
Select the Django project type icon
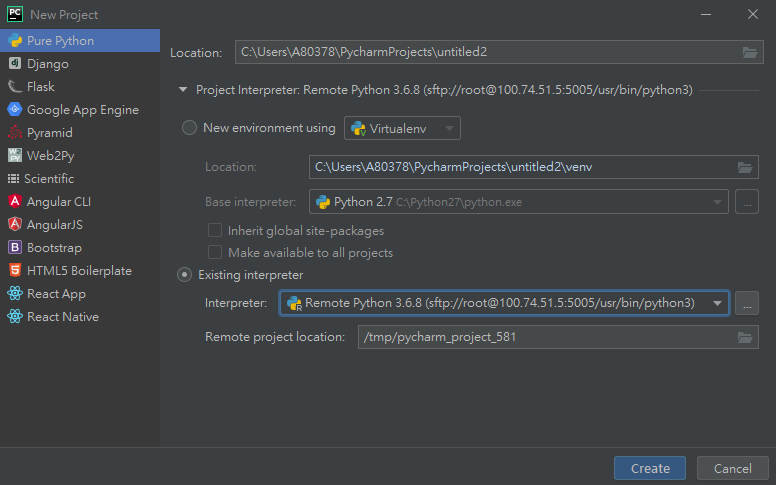tap(15, 63)
